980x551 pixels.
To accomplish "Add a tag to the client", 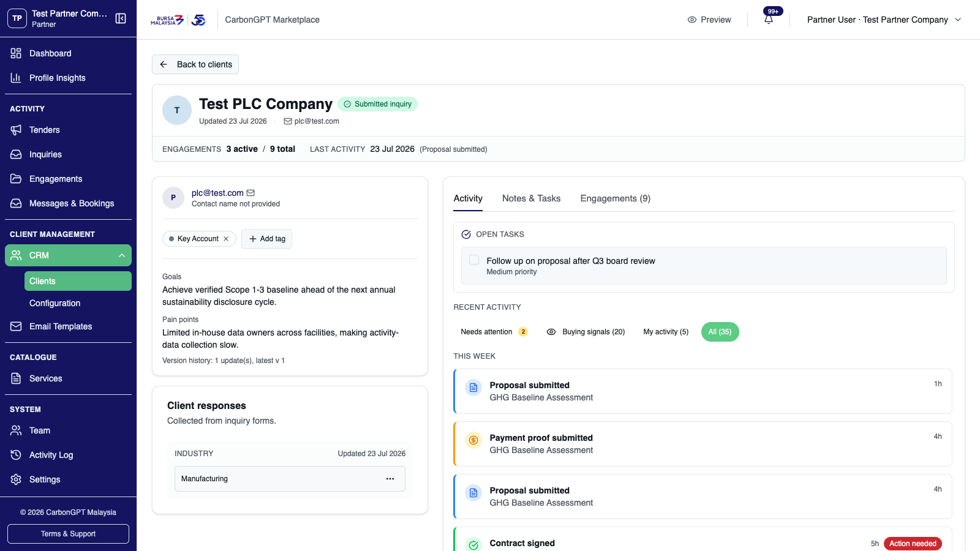I will (x=267, y=239).
